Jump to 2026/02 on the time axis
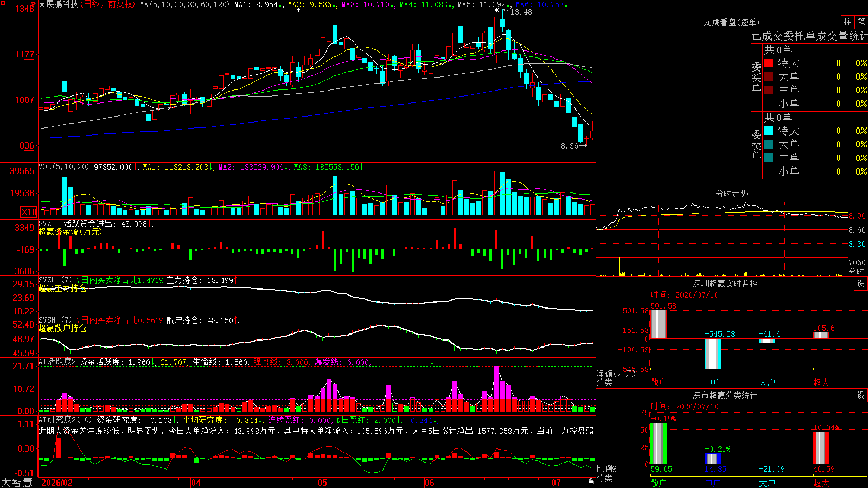868x488 pixels. [x=58, y=483]
